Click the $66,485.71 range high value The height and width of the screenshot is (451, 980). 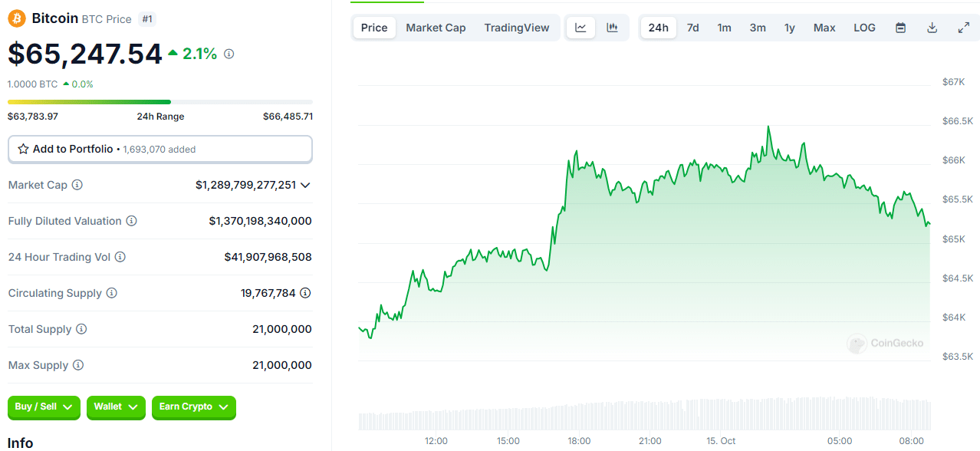tap(288, 117)
